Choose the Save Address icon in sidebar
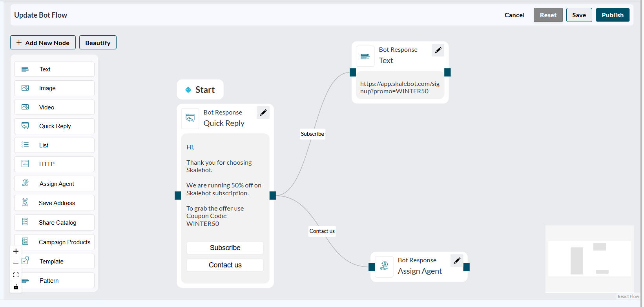The height and width of the screenshot is (307, 644). click(x=25, y=202)
